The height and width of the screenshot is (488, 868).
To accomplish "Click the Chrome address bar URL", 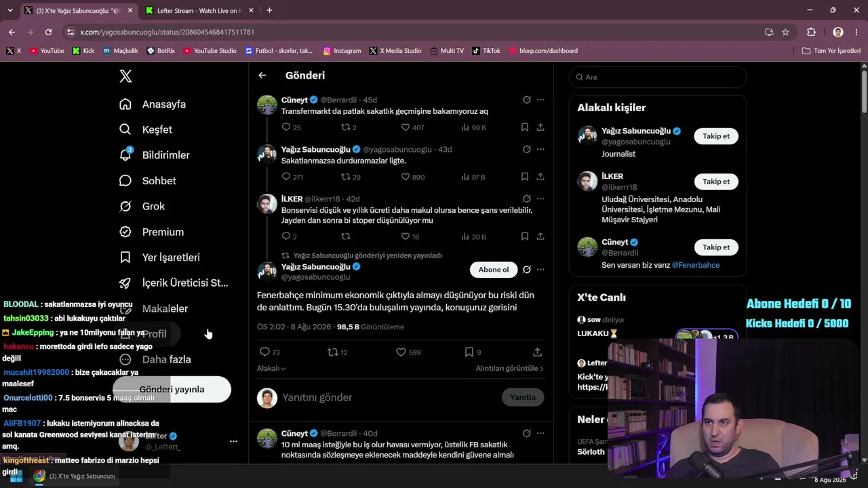I will (167, 32).
